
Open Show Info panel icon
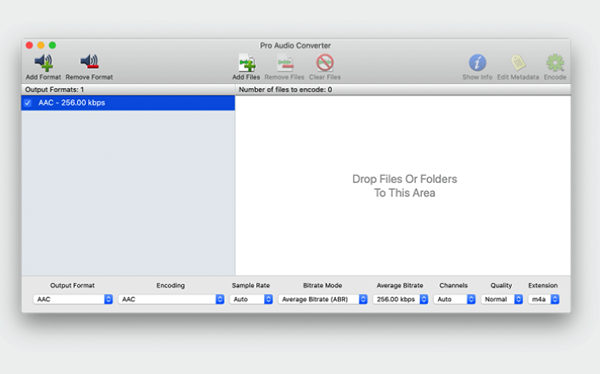(478, 63)
